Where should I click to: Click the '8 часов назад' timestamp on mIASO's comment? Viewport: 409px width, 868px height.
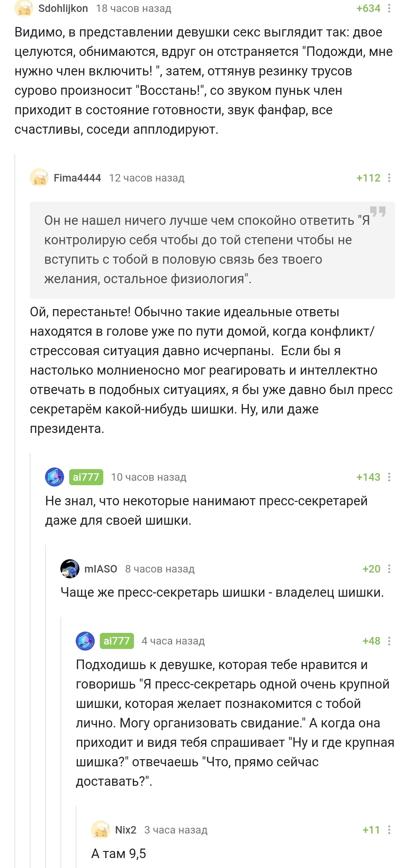tap(160, 569)
